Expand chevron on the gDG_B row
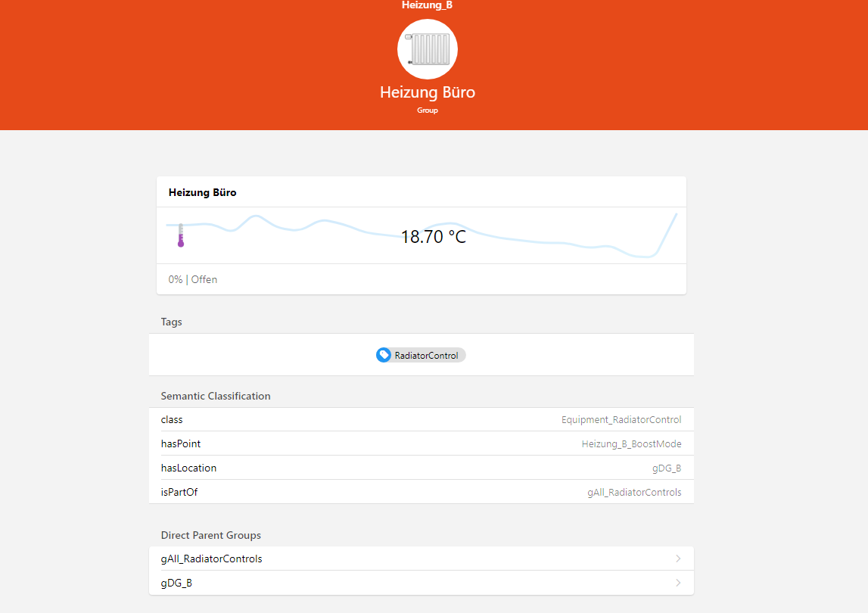 point(678,583)
